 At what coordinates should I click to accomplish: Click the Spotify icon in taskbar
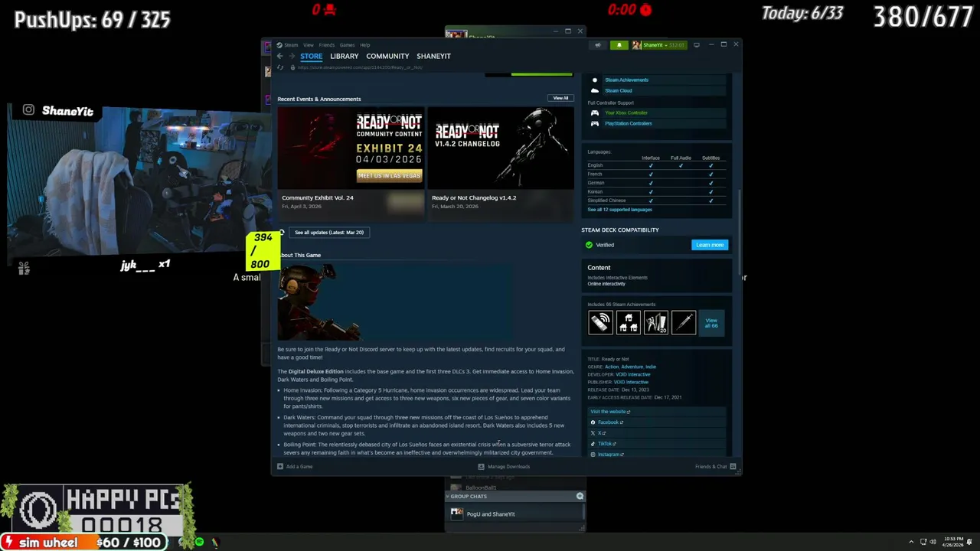[x=199, y=542]
